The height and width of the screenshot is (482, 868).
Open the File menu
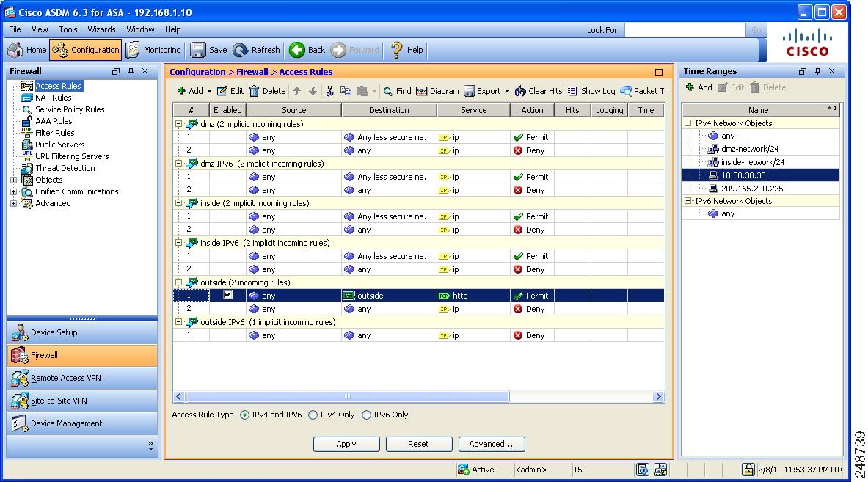(x=15, y=30)
